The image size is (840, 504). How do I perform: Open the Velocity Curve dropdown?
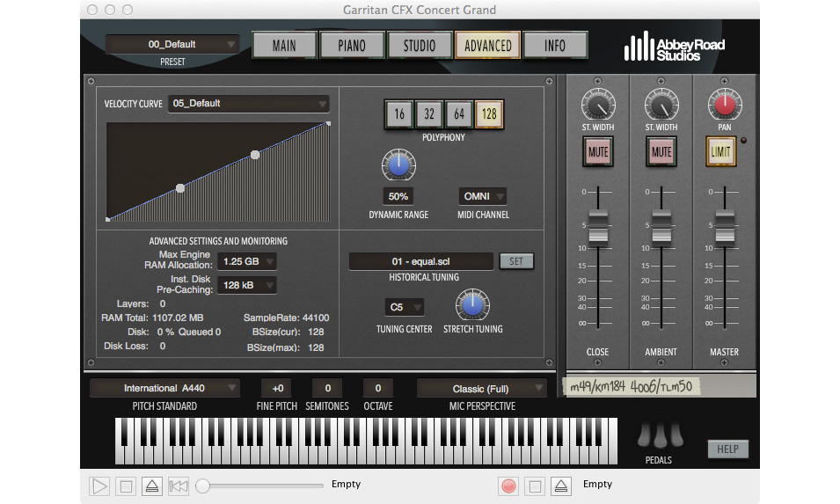coord(249,104)
